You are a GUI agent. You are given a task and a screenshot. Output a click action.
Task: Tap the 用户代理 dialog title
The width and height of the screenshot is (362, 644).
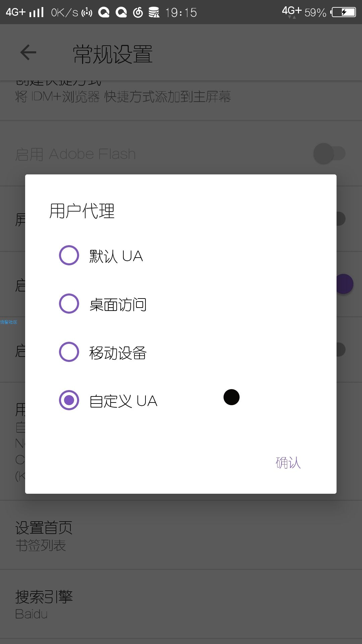[82, 211]
